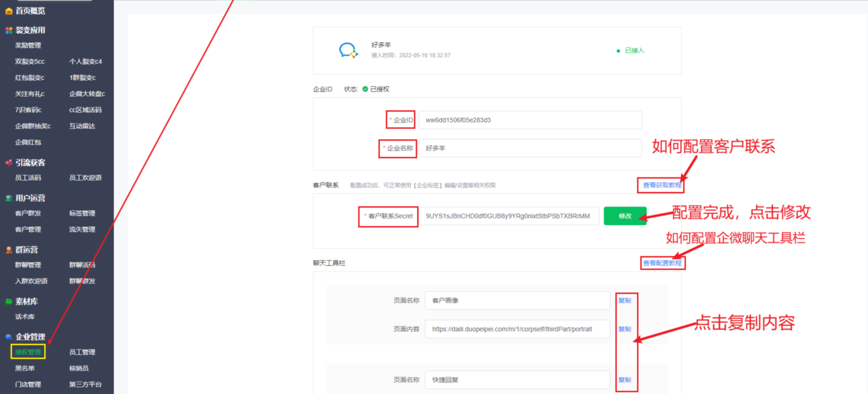868x394 pixels.
Task: Open 群聊活码 menu item
Action: click(82, 265)
